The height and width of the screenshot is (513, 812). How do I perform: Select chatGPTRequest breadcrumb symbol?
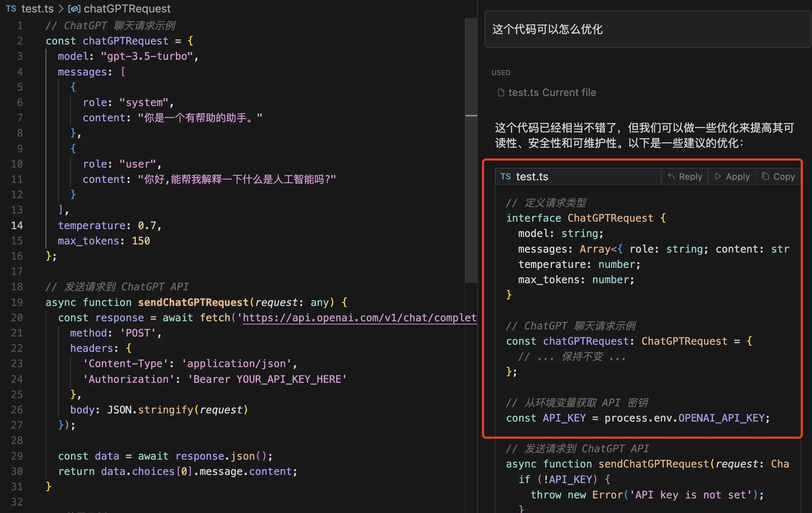127,9
